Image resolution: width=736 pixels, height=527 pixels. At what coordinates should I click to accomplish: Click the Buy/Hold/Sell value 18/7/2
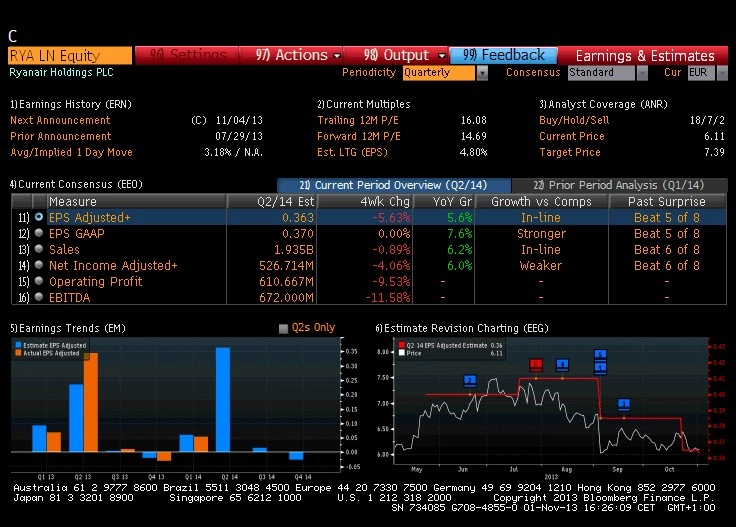707,120
